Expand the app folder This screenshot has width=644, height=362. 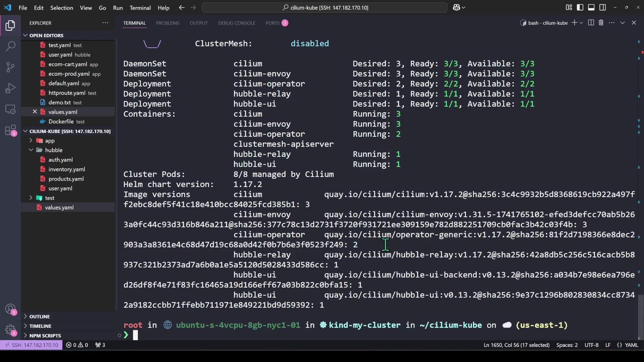31,140
